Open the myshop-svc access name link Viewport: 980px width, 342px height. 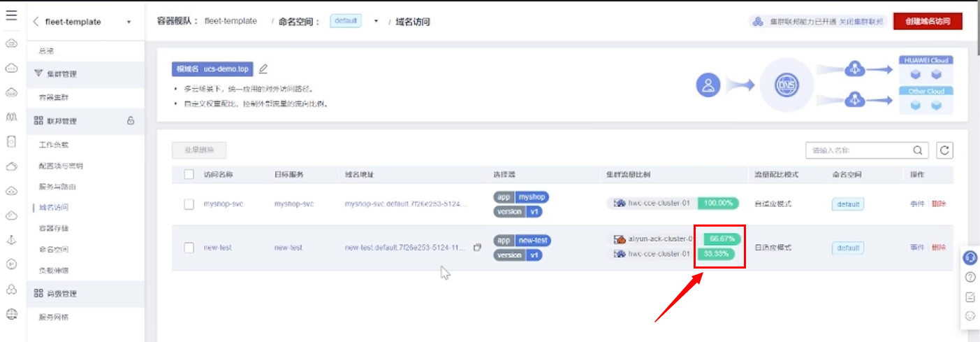click(222, 204)
